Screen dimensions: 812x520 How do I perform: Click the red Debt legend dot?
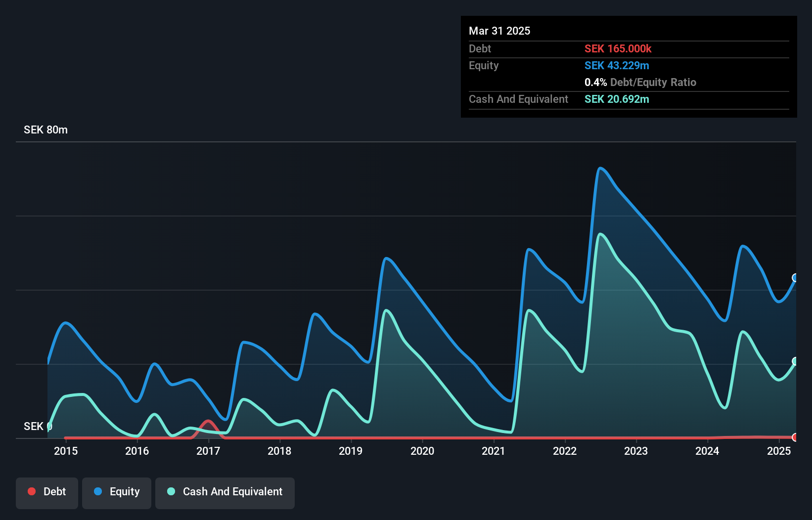(x=32, y=491)
